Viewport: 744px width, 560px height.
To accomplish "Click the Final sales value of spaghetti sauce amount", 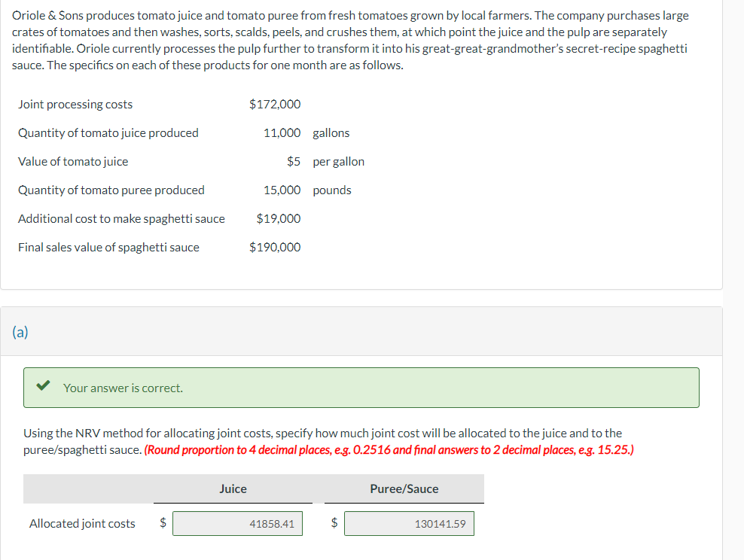I will [x=275, y=247].
